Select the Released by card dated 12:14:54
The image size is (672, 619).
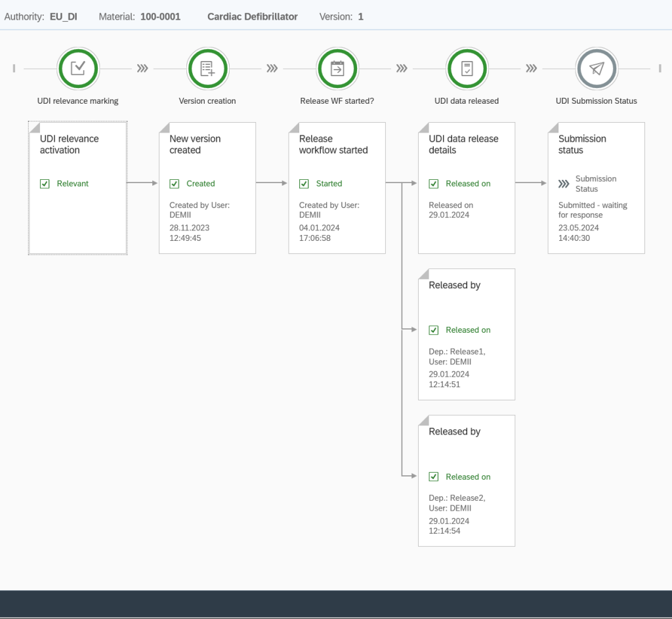point(467,480)
